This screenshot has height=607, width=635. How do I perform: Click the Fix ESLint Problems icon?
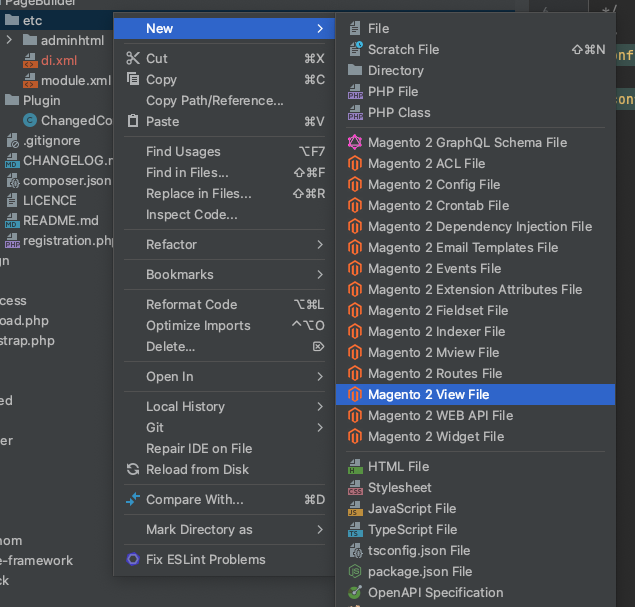click(x=133, y=559)
